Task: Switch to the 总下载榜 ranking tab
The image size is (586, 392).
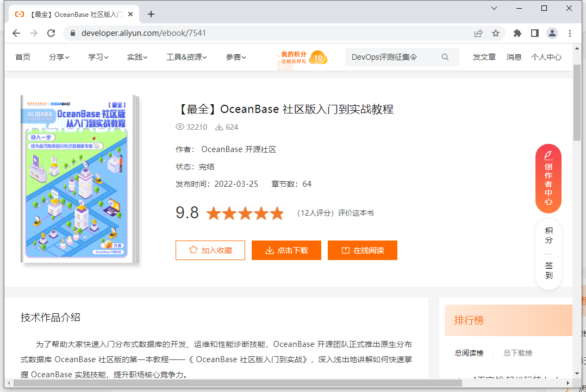Action: click(518, 353)
